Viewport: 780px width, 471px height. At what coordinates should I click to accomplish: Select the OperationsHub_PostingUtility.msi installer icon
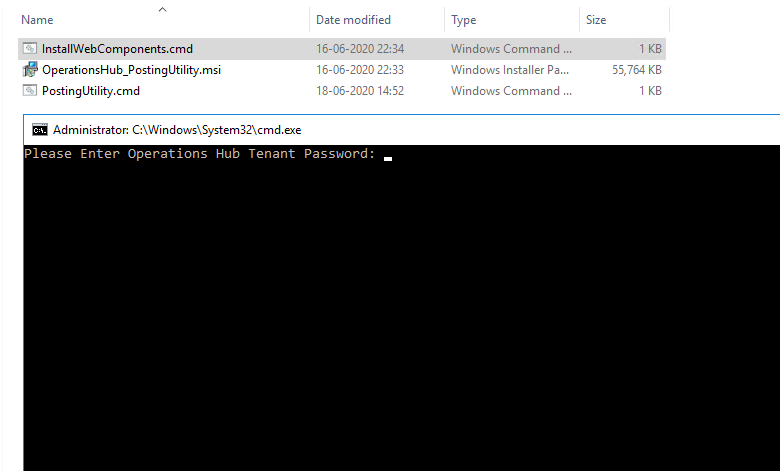pyautogui.click(x=30, y=70)
